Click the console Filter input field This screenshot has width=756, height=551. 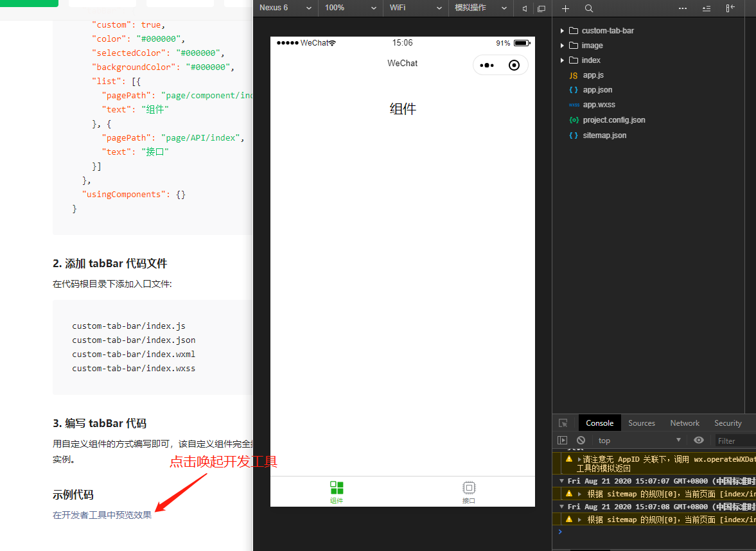734,441
